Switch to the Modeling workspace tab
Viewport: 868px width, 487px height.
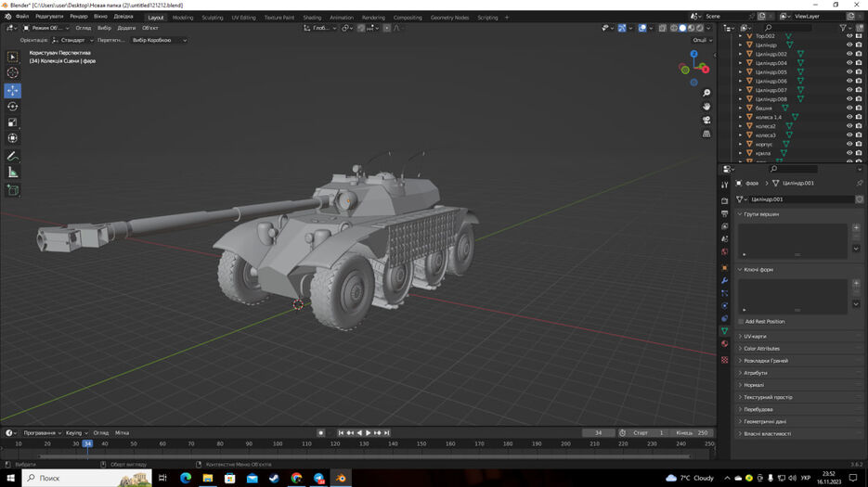[183, 17]
